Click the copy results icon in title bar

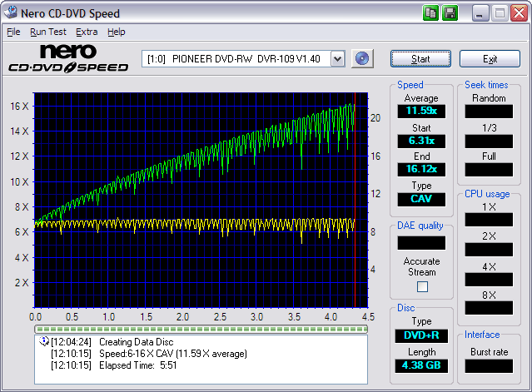point(430,13)
